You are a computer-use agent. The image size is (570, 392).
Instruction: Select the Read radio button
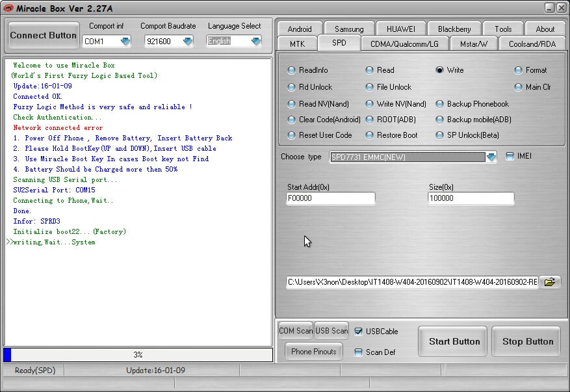pos(369,70)
